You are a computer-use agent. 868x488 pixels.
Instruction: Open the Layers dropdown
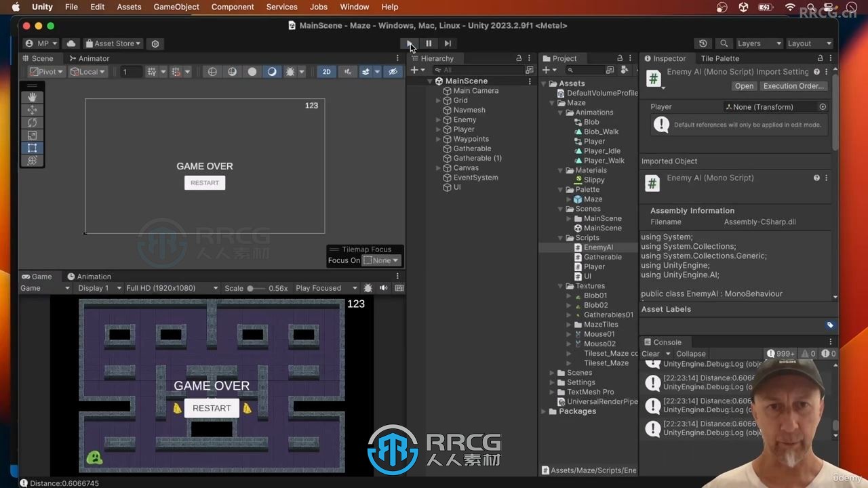click(759, 43)
